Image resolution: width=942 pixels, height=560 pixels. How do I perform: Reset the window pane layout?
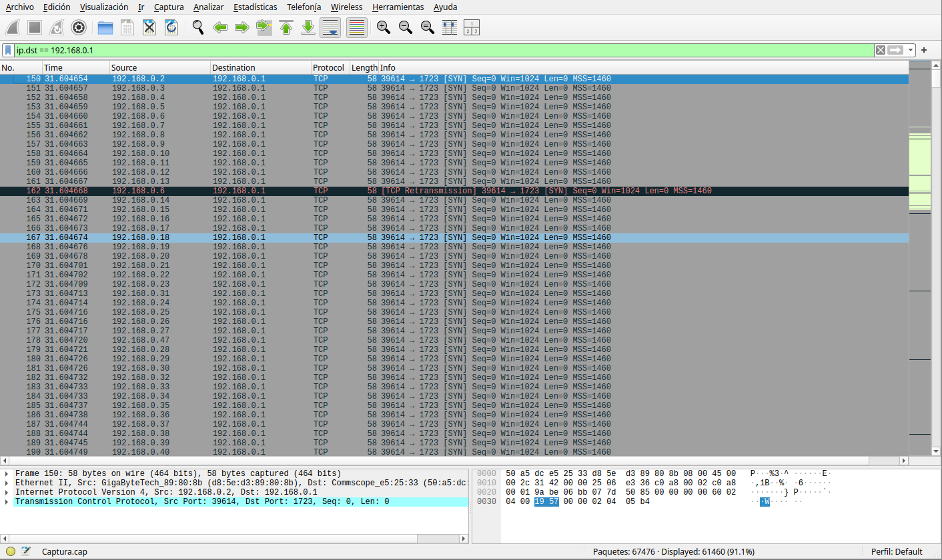472,27
